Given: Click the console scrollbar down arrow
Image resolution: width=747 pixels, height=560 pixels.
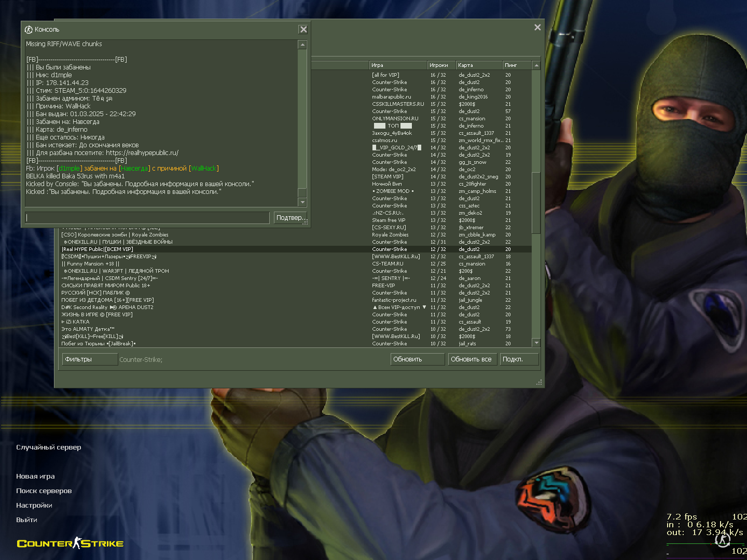Looking at the screenshot, I should tap(302, 202).
